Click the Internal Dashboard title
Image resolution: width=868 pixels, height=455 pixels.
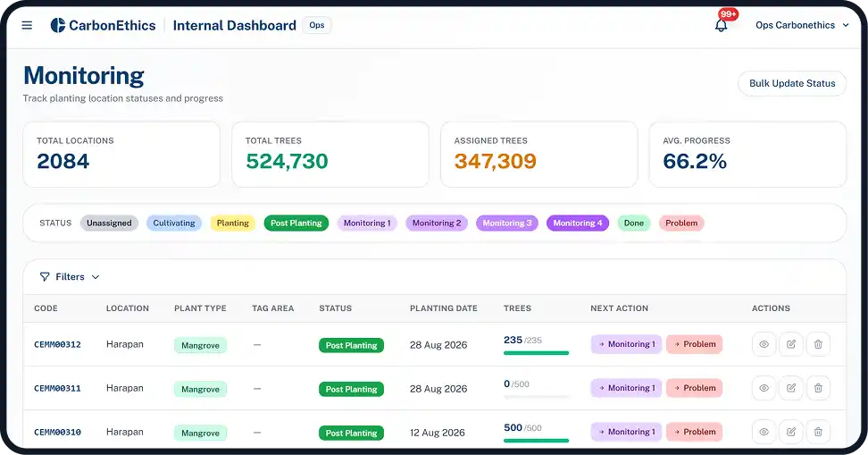(235, 26)
